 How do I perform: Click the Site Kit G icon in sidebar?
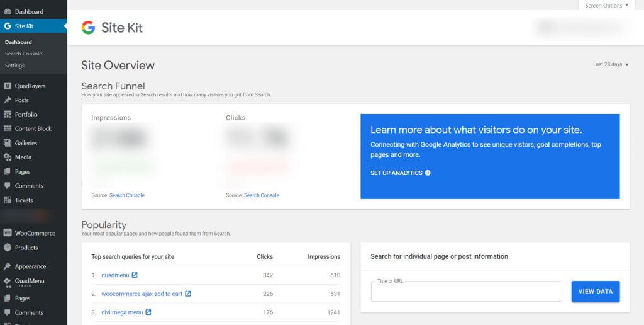(x=8, y=26)
